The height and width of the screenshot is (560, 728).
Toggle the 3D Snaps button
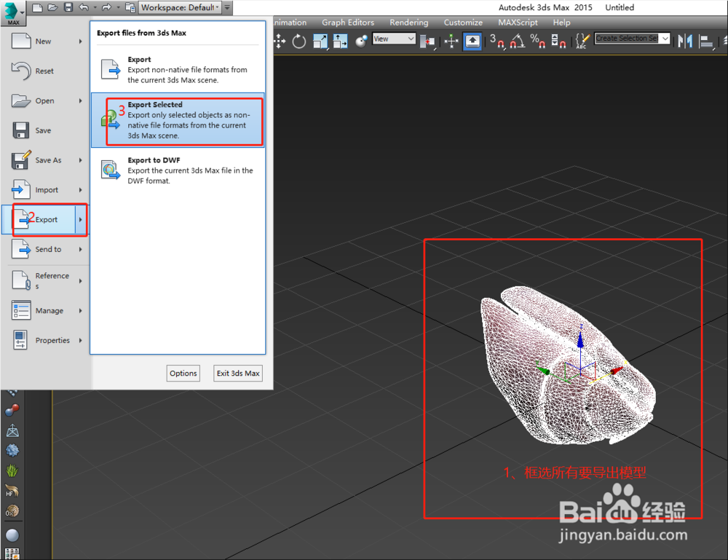tap(496, 42)
